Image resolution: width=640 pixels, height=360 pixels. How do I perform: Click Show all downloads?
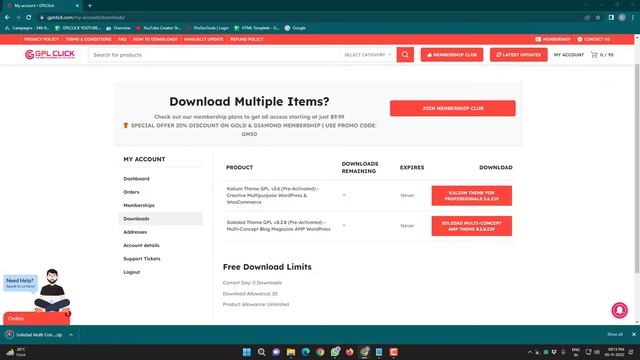tap(615, 334)
